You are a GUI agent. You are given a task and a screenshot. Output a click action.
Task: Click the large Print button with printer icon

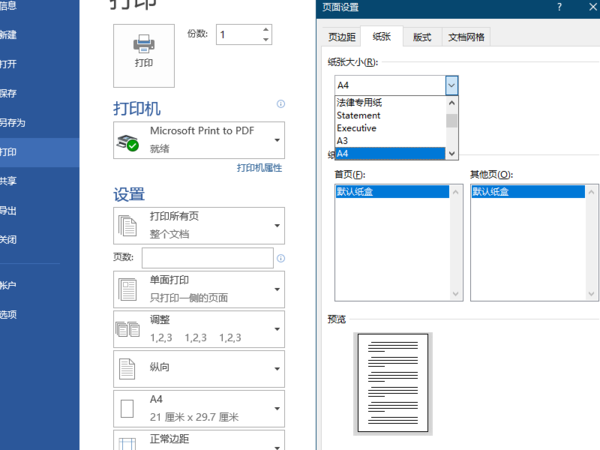click(x=144, y=56)
